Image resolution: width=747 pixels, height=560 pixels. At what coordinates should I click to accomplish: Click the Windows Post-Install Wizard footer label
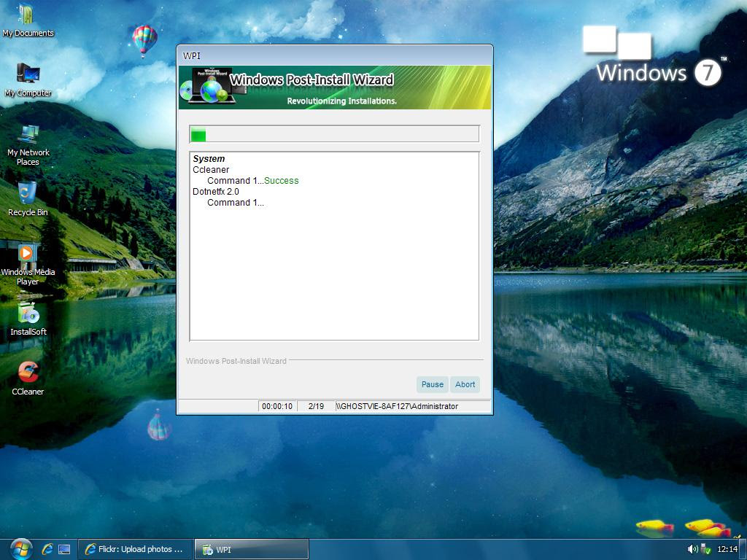coord(236,361)
